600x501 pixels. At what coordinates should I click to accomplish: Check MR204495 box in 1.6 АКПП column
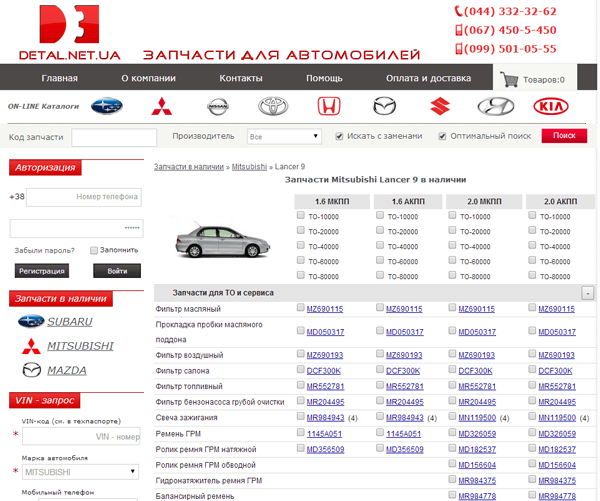[380, 400]
